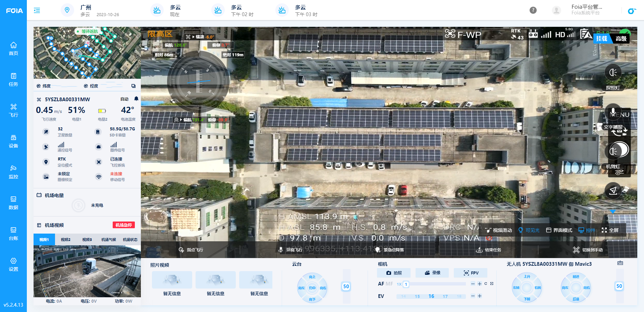The image size is (644, 312).
Task: Switch to the 机场气候 tab
Action: 109,240
